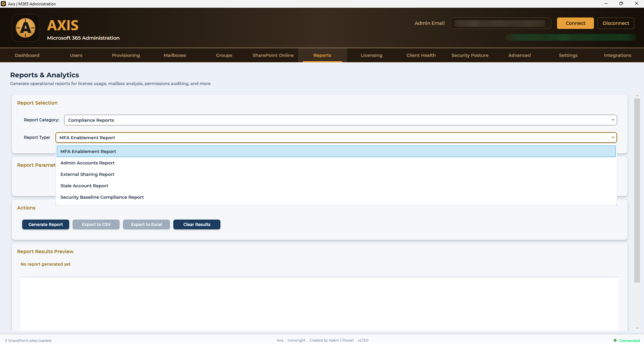The width and height of the screenshot is (644, 346).
Task: Click the green Connected status dot
Action: coord(615,340)
